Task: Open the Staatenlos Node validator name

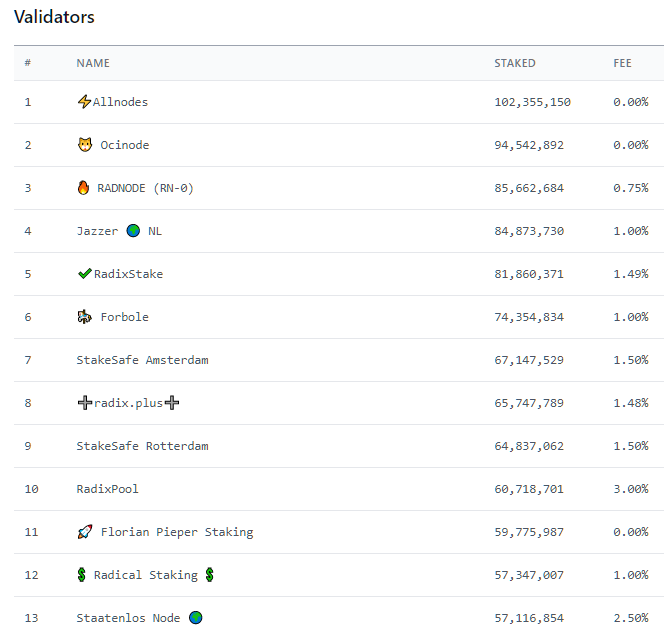Action: (128, 618)
